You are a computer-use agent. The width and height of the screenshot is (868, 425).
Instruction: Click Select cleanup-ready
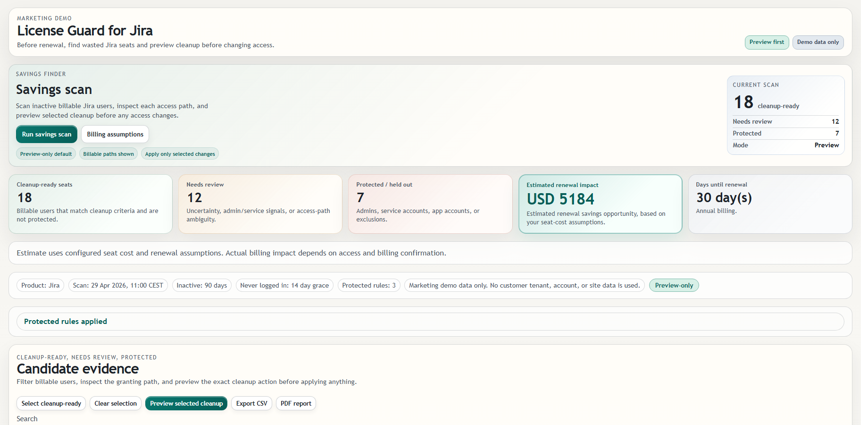pyautogui.click(x=51, y=403)
